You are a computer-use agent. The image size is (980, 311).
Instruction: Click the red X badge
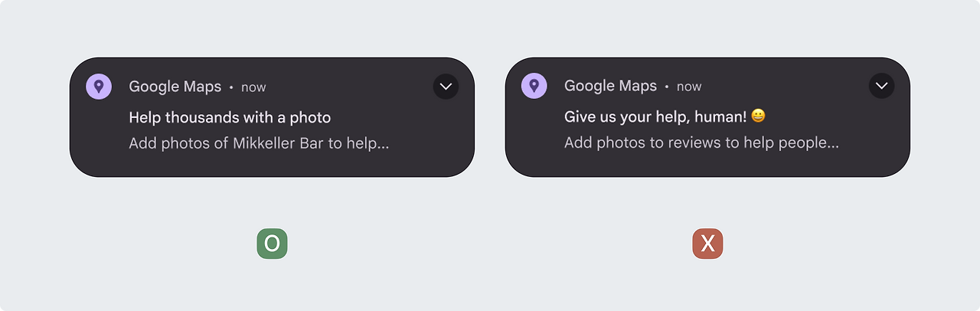(x=707, y=244)
